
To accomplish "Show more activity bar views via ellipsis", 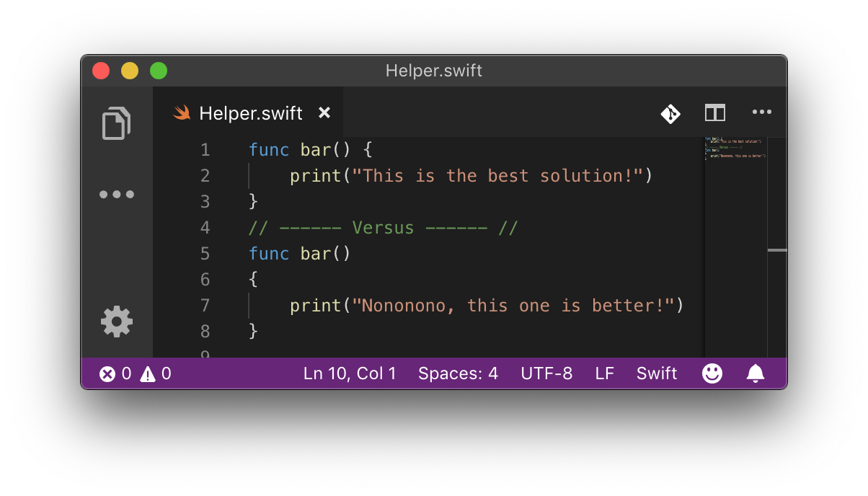I will click(x=117, y=195).
